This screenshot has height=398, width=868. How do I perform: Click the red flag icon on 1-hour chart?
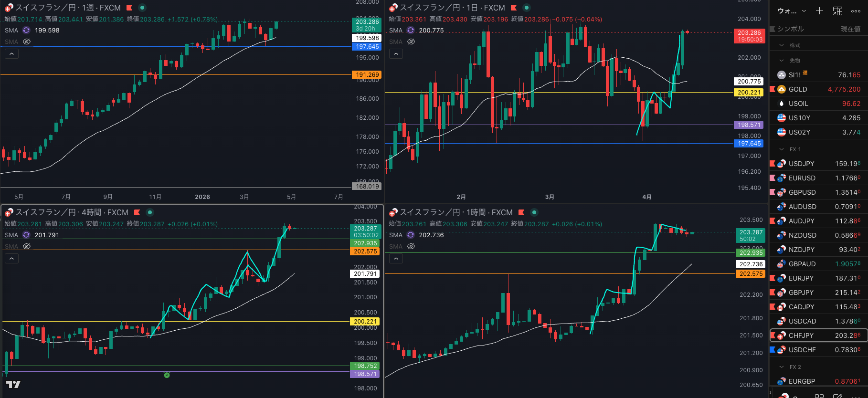pyautogui.click(x=521, y=212)
